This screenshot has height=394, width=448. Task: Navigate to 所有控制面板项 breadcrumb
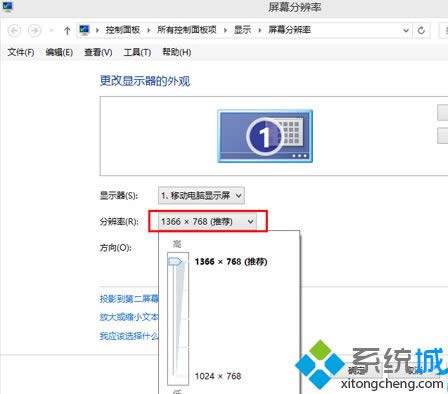coord(187,30)
